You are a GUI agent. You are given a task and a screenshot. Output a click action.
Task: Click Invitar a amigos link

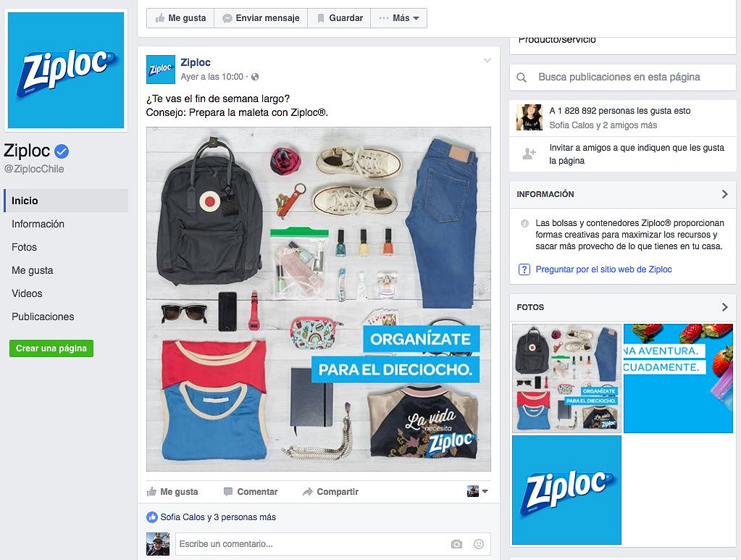pos(637,154)
